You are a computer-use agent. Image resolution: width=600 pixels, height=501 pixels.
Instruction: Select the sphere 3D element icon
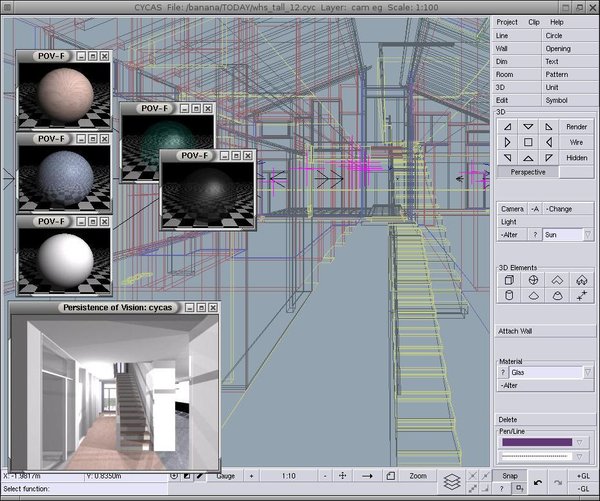[532, 281]
